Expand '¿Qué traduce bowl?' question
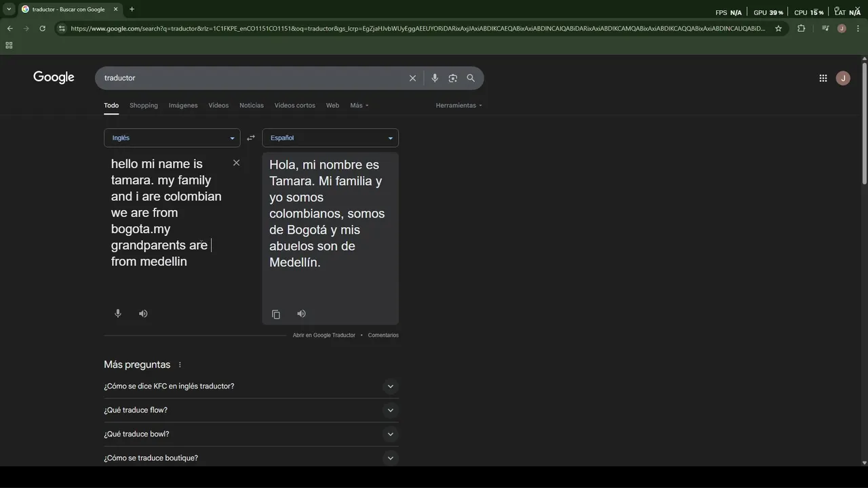 [251, 434]
